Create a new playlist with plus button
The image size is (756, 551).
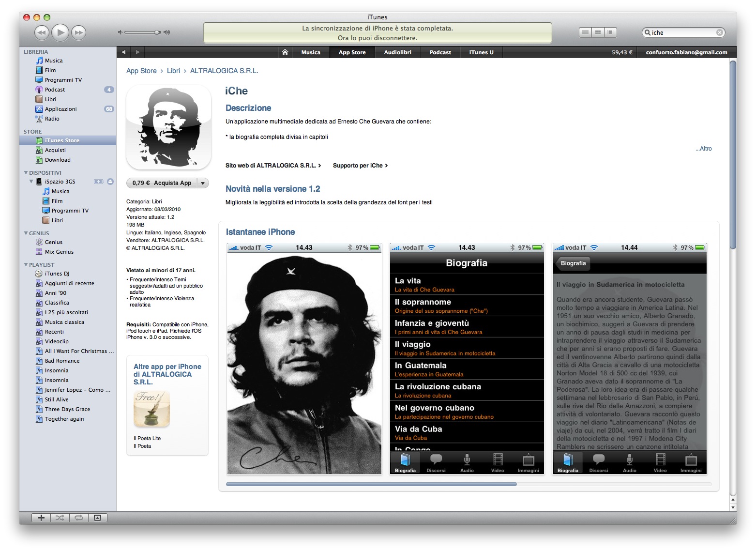[x=41, y=518]
